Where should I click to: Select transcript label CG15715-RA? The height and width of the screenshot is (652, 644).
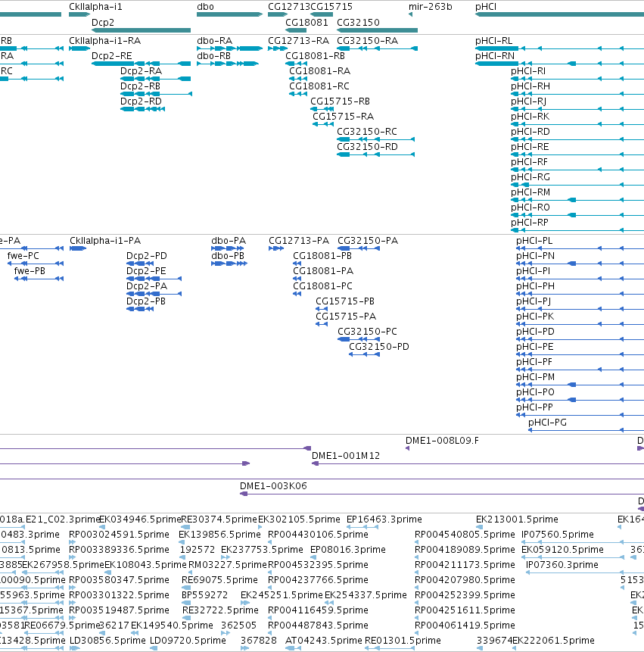tap(344, 117)
